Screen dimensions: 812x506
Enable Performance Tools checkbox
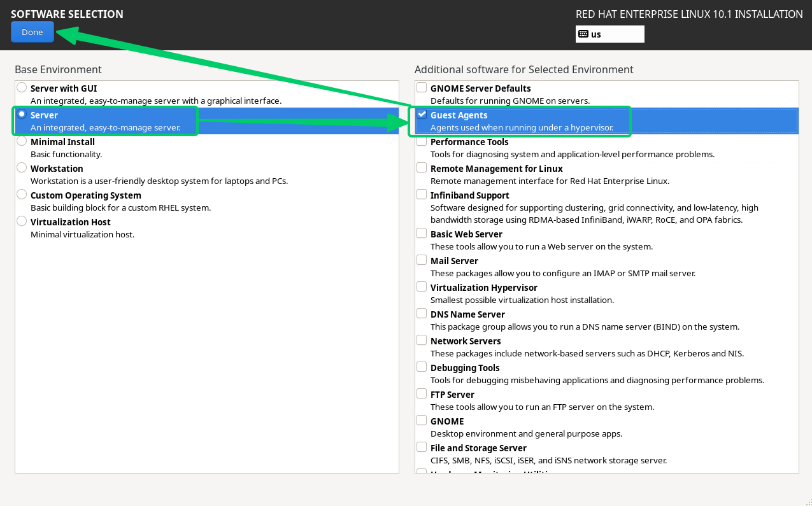(x=422, y=141)
